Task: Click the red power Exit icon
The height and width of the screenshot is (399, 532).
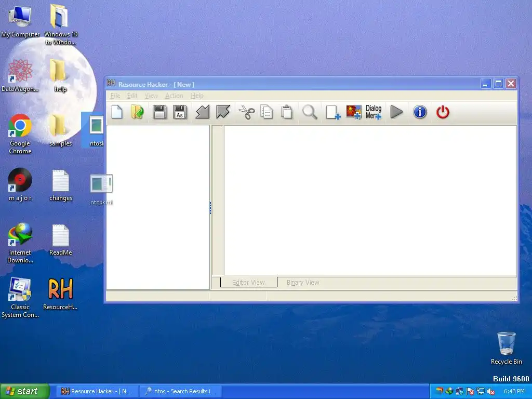Action: (x=443, y=112)
